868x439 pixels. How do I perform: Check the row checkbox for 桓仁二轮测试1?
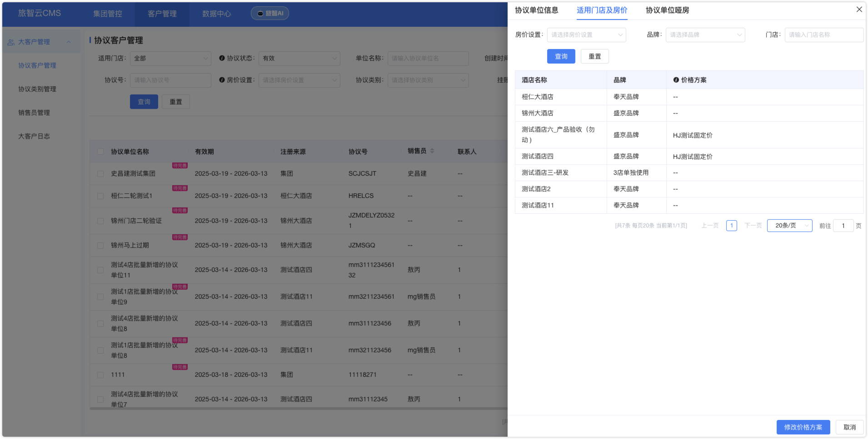pyautogui.click(x=100, y=196)
